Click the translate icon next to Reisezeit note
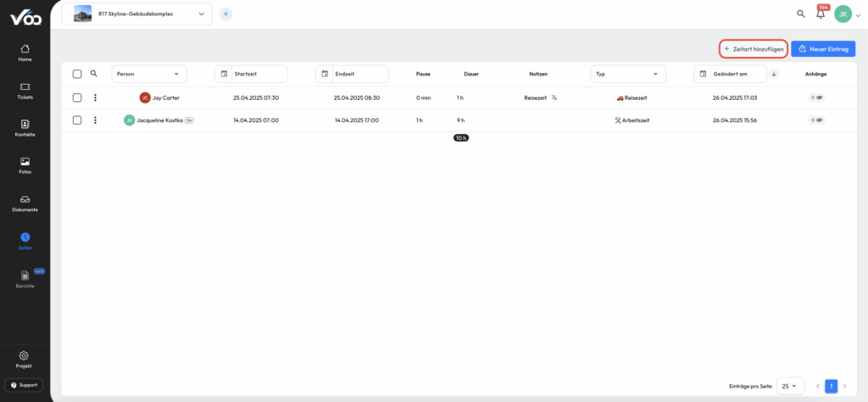This screenshot has height=402, width=868. tap(554, 98)
